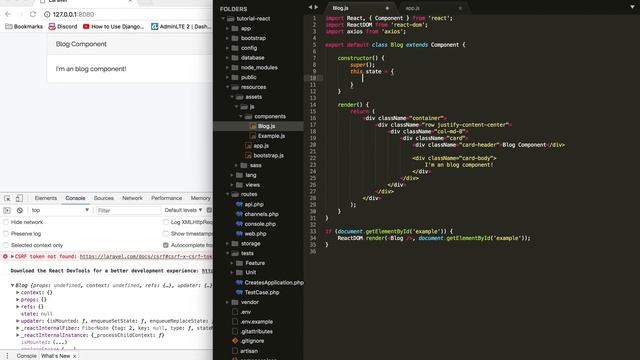Follow the laravel.com CSRF docs link
The width and height of the screenshot is (640, 360).
pos(146,257)
